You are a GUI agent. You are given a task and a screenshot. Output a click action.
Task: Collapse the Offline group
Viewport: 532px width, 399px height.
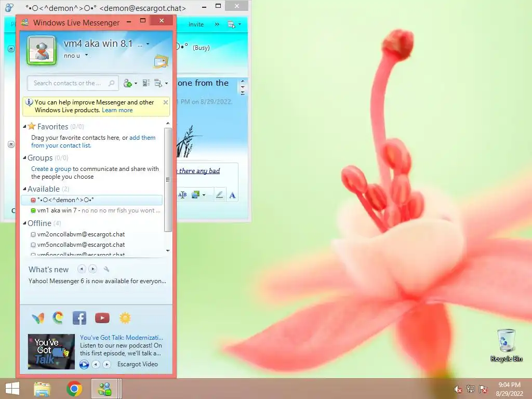click(x=24, y=223)
